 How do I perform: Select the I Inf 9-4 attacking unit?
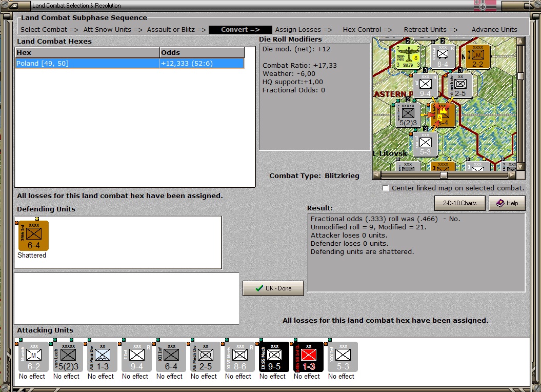(136, 357)
